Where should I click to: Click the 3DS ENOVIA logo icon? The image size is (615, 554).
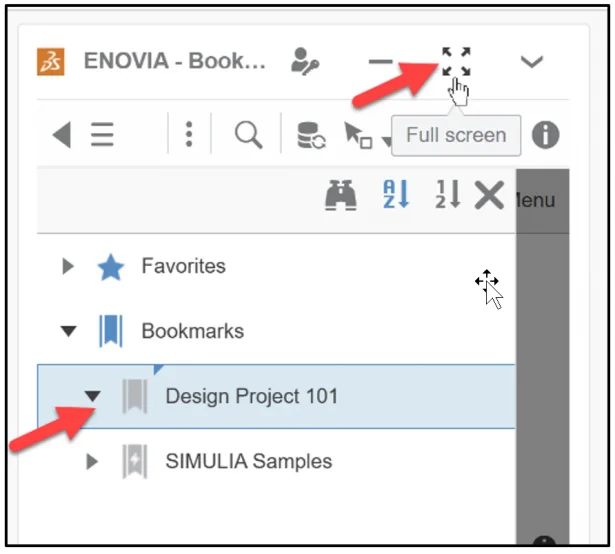(52, 62)
